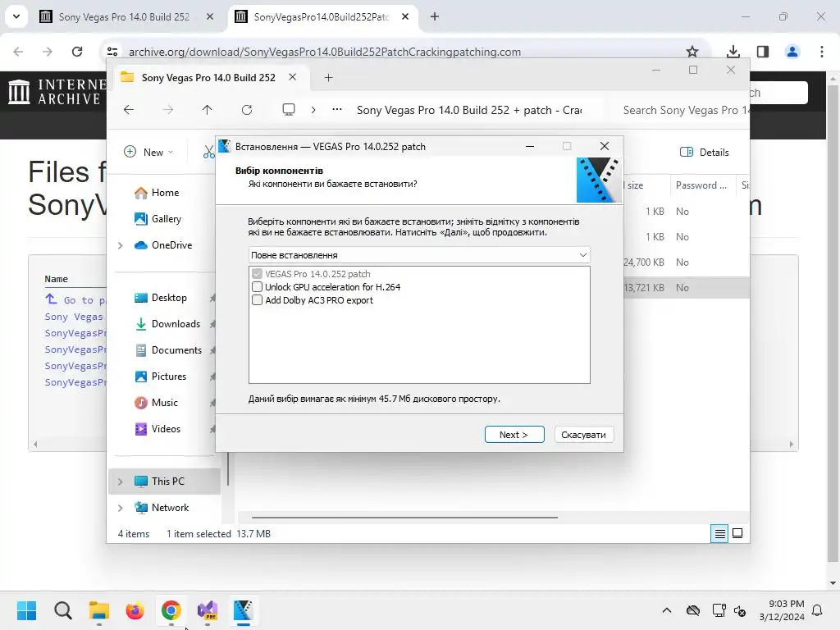Open Downloads in quick access

pos(176,324)
